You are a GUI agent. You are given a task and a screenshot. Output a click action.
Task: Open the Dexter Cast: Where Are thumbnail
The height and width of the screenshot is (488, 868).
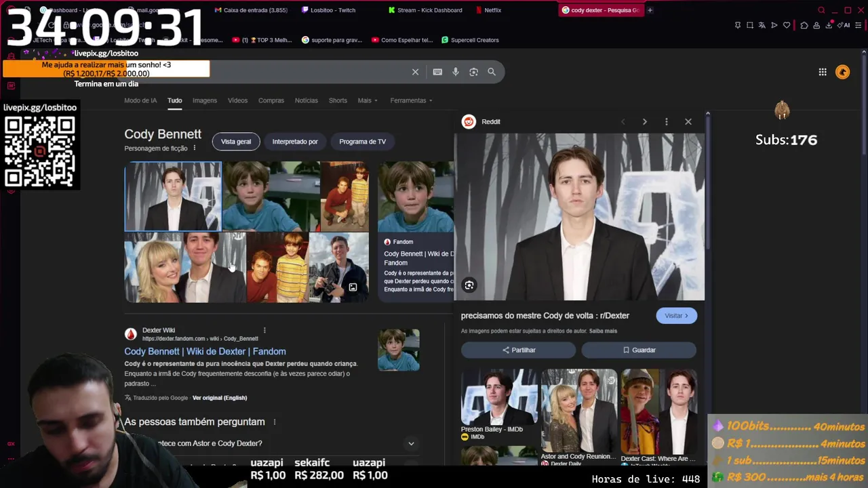pos(658,411)
